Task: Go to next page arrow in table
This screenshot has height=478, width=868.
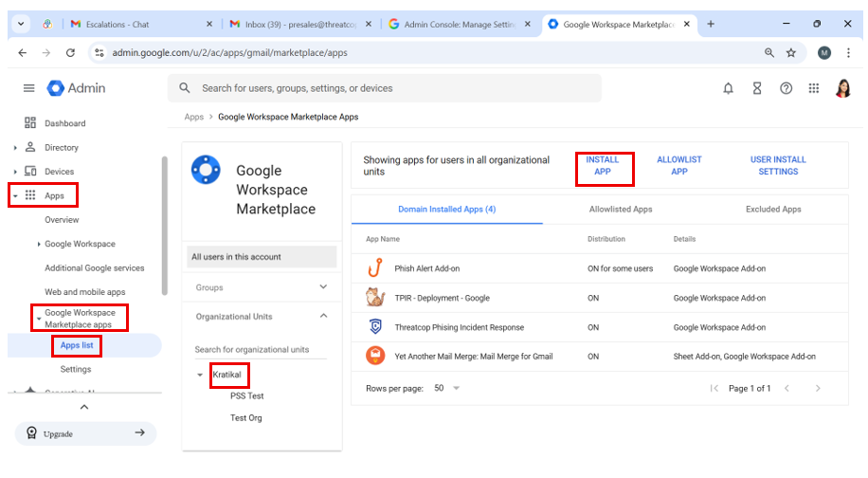Action: pyautogui.click(x=818, y=388)
